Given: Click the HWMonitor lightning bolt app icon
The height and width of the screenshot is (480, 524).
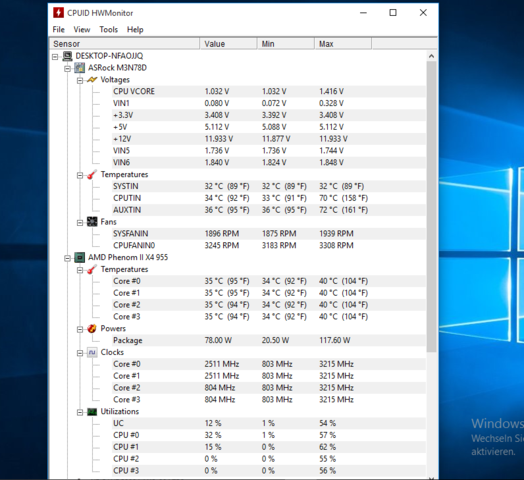Looking at the screenshot, I should pyautogui.click(x=58, y=13).
